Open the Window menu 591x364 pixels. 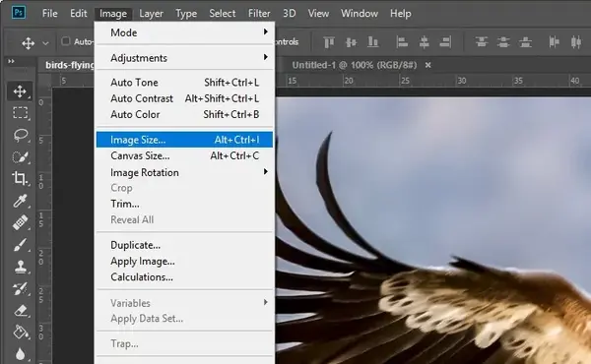click(x=360, y=14)
